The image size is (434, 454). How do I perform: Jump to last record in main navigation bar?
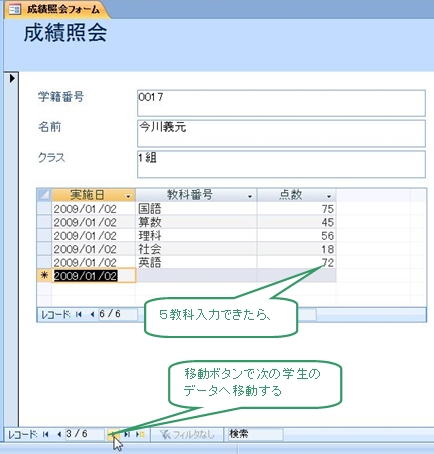127,434
